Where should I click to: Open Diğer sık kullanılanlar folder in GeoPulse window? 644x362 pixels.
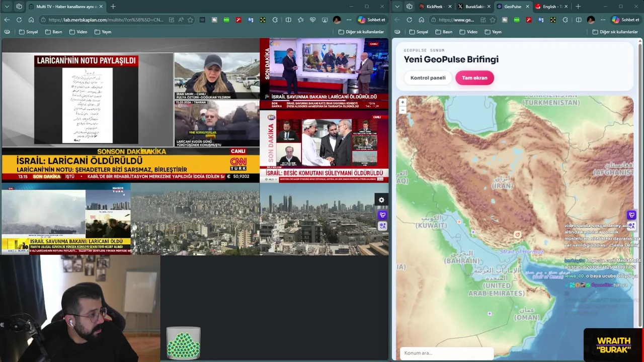[x=615, y=32]
